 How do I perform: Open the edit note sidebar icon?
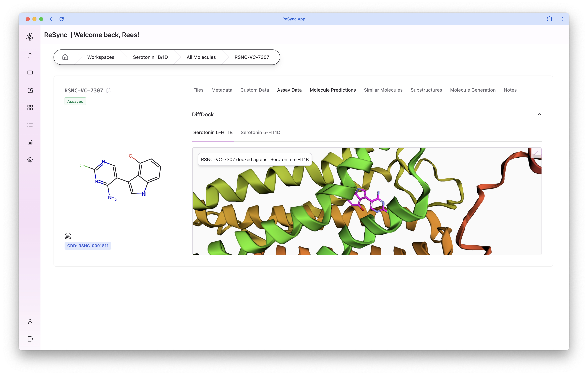[30, 90]
